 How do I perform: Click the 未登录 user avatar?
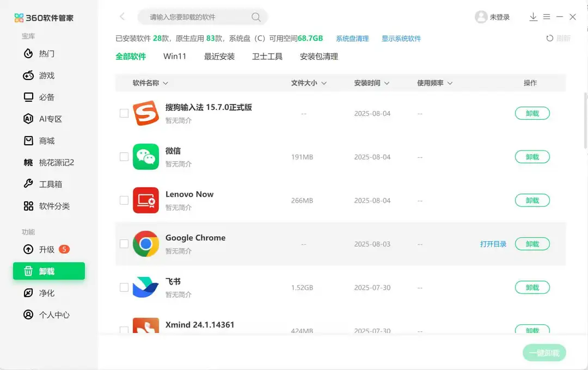[481, 17]
